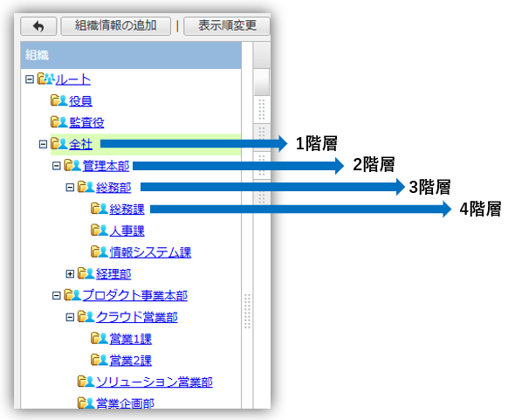515x420 pixels.
Task: Collapse the 管理本部 branch
Action: (x=57, y=166)
